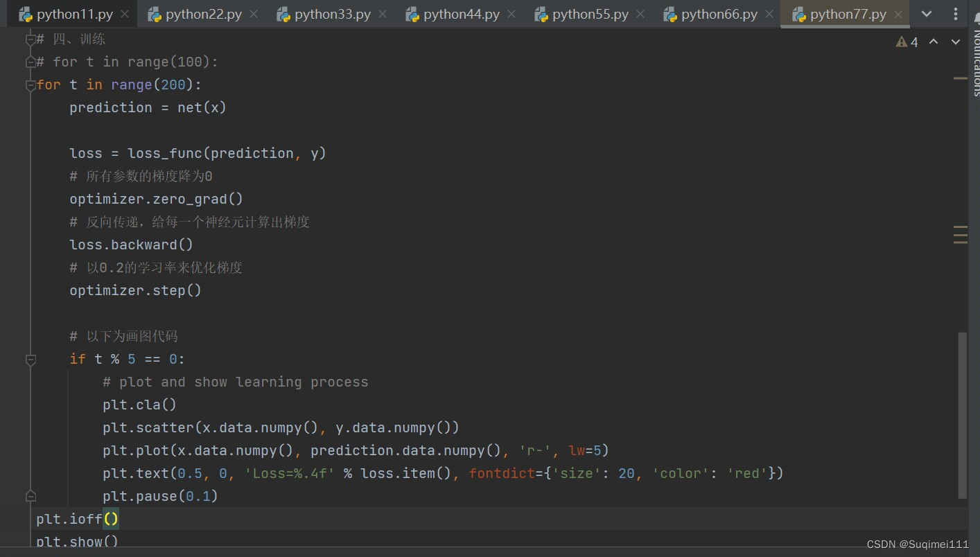This screenshot has width=980, height=557.
Task: Open the editor tabs options menu
Action: 955,14
